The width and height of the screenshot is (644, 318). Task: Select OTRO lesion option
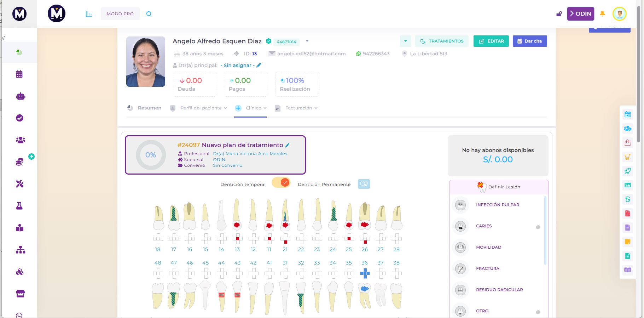[482, 311]
